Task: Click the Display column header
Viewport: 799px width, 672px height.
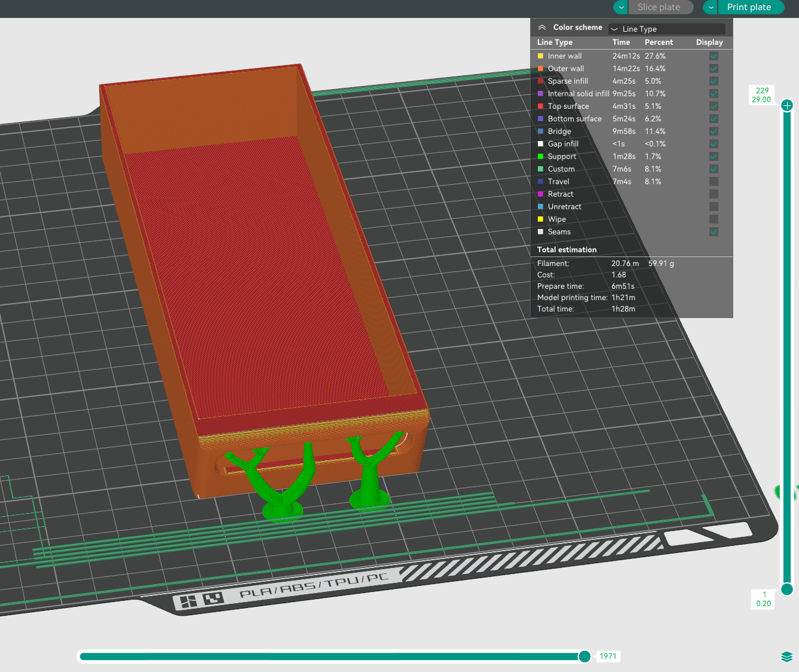Action: click(x=709, y=42)
